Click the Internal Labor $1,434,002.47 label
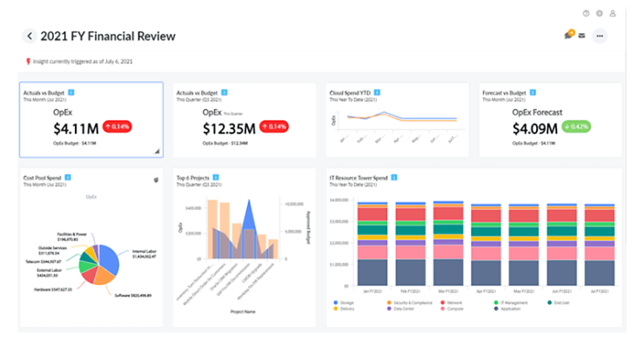644x339 pixels. click(144, 254)
